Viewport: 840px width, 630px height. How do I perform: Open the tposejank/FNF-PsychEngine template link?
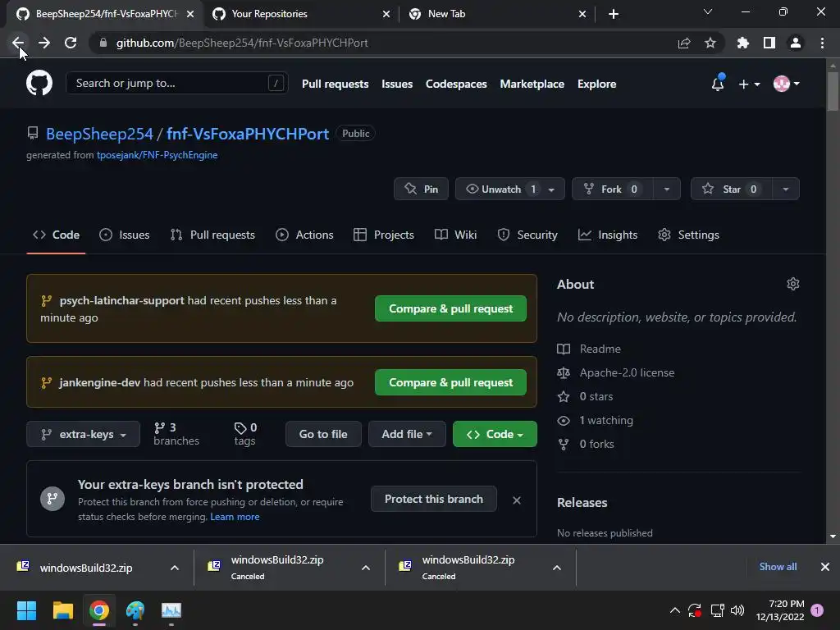(x=157, y=155)
